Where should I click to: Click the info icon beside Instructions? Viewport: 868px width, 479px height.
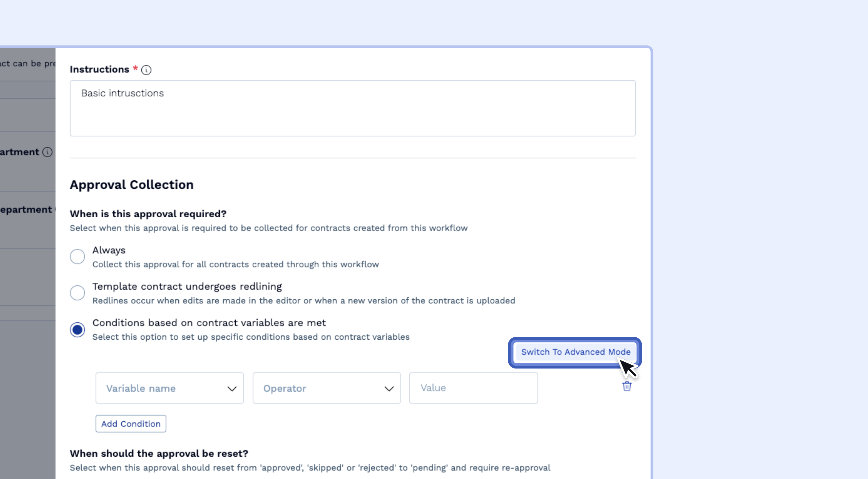coord(146,70)
